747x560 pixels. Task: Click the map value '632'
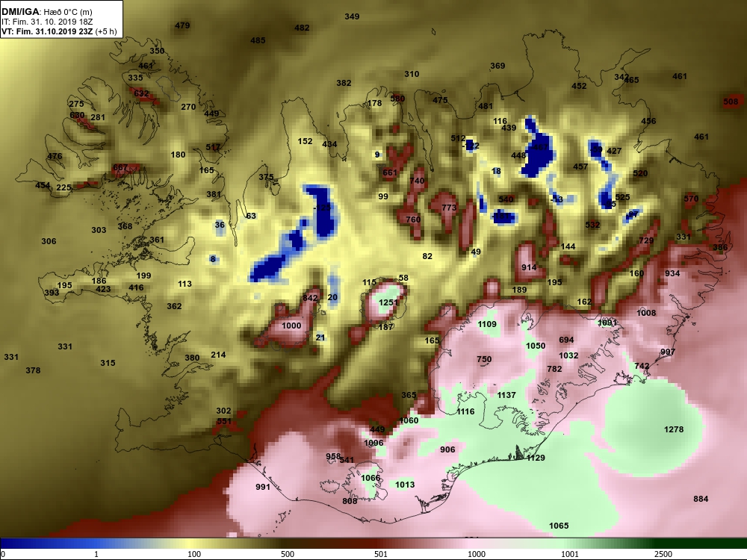pyautogui.click(x=141, y=94)
